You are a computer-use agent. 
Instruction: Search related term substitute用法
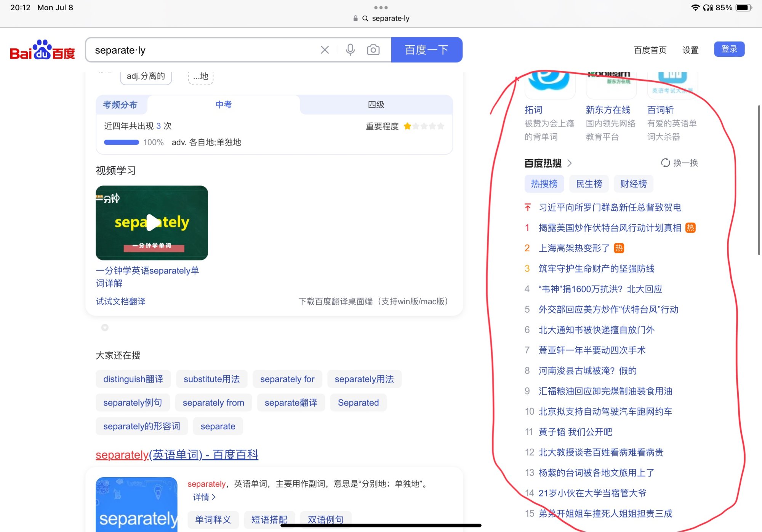point(212,379)
